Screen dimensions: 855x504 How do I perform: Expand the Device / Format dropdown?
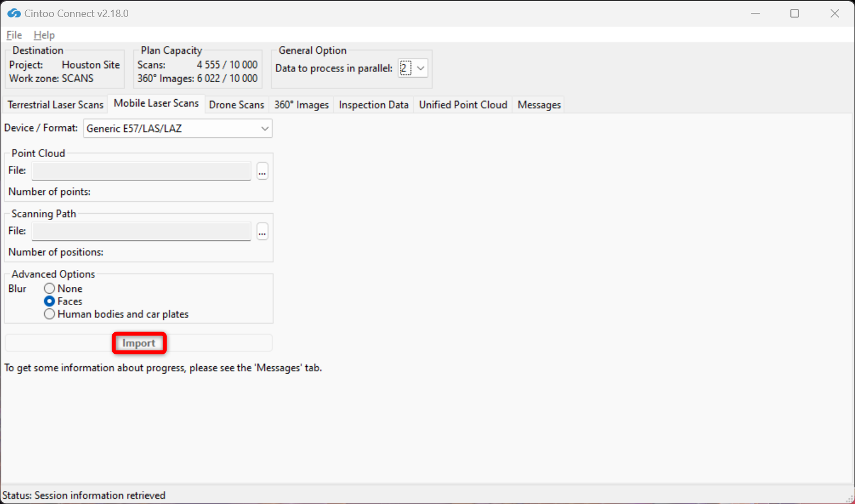[x=178, y=129]
